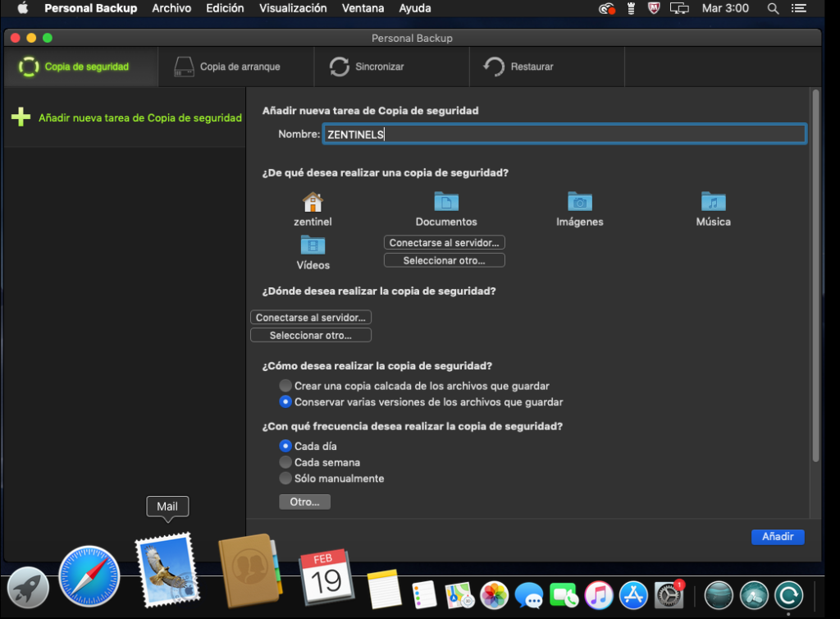Click source Conectarse al servidor button

(x=444, y=243)
